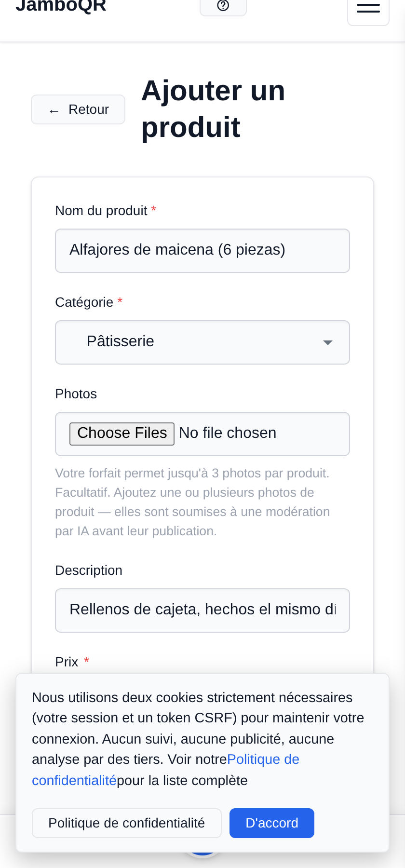The width and height of the screenshot is (405, 868).
Task: Accept cookies with D'accord button
Action: point(272,823)
